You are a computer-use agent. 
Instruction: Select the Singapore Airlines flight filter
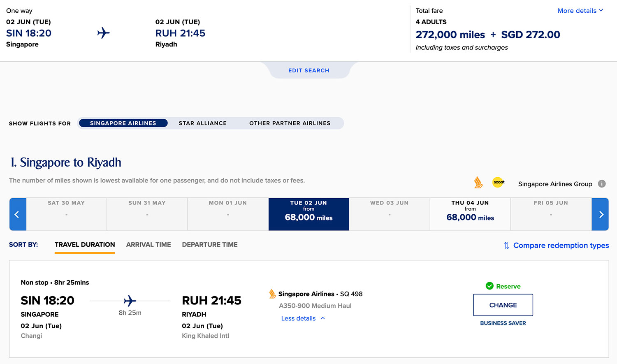(123, 123)
